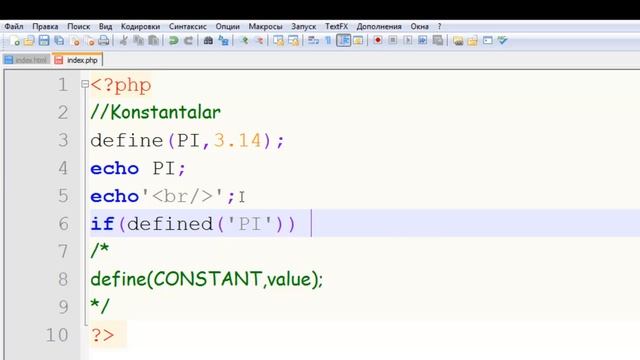Image resolution: width=640 pixels, height=360 pixels.
Task: Toggle the indent guide icon
Action: pyautogui.click(x=344, y=40)
